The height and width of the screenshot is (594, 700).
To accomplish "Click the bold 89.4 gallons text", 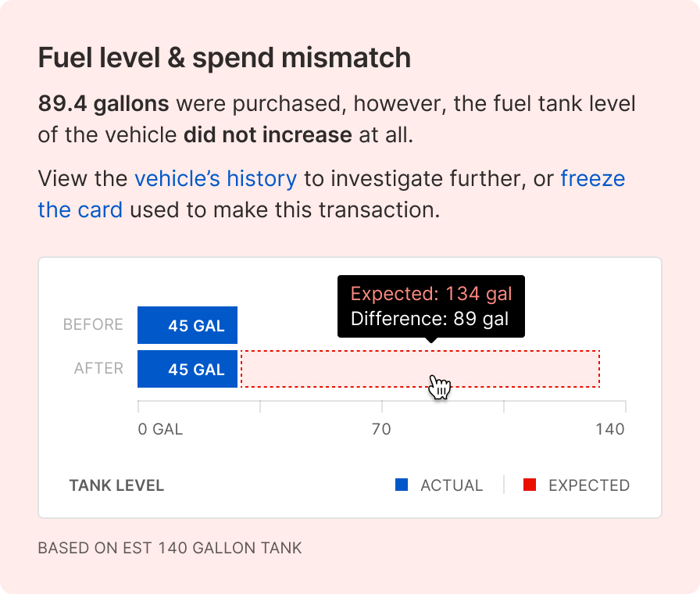I will (103, 104).
